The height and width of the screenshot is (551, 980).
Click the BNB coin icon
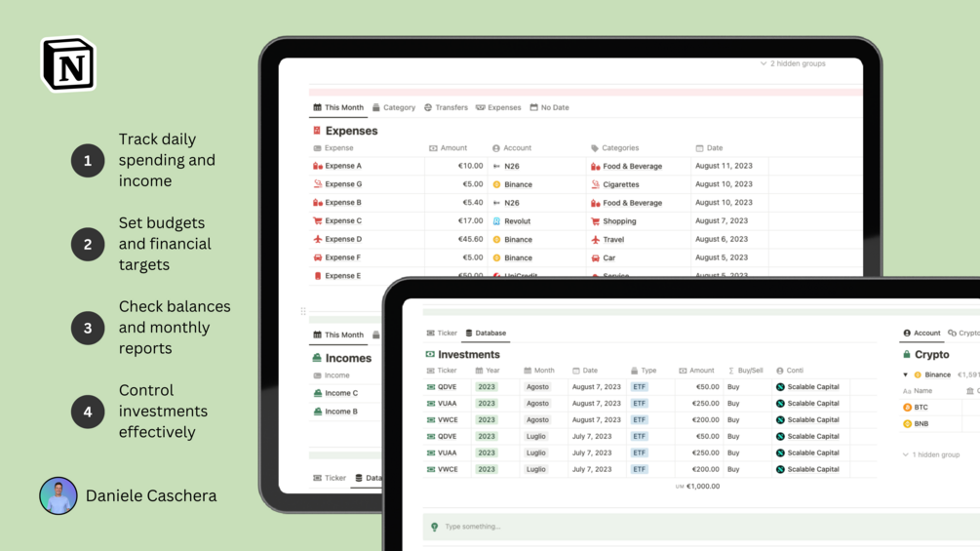coord(908,423)
